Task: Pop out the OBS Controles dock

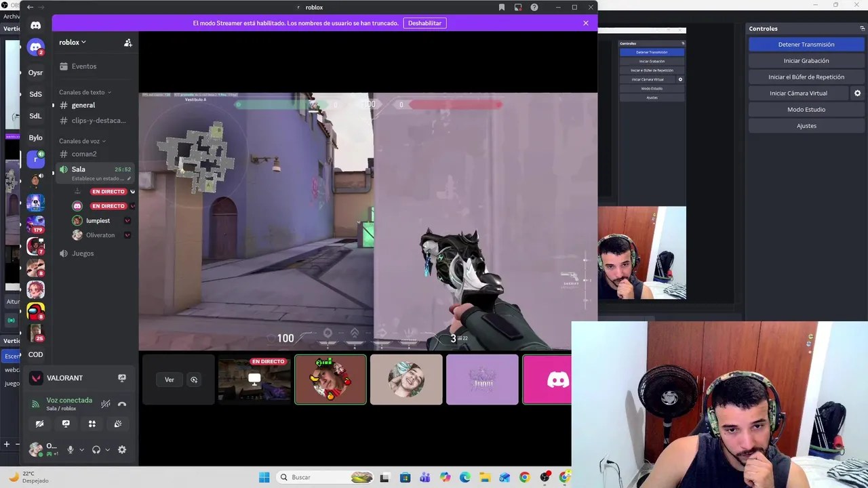Action: tap(862, 28)
